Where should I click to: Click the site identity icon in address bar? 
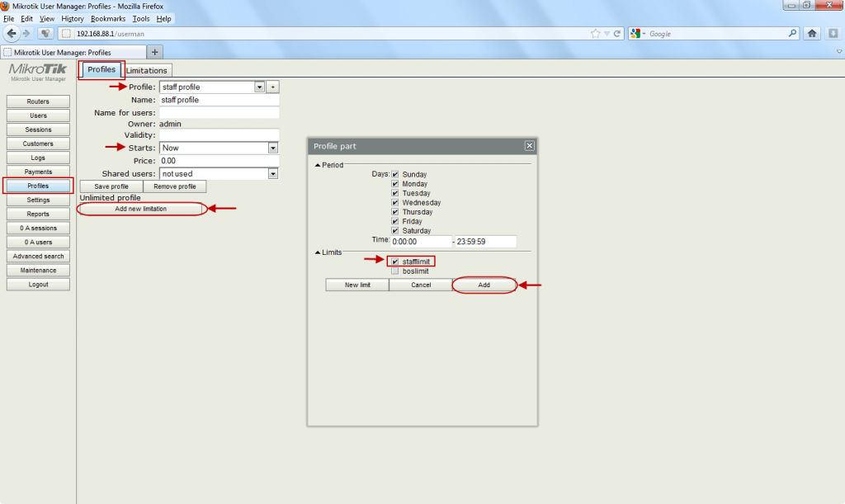tap(66, 33)
